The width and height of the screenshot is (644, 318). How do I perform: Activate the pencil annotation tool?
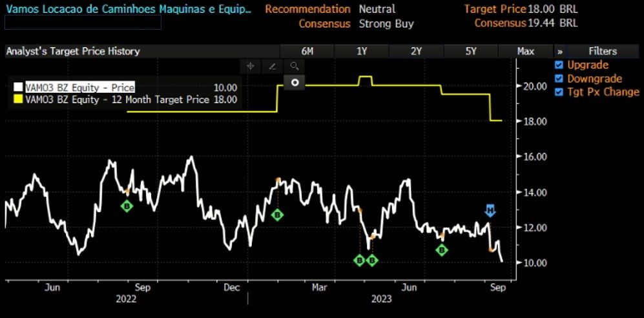tap(272, 66)
